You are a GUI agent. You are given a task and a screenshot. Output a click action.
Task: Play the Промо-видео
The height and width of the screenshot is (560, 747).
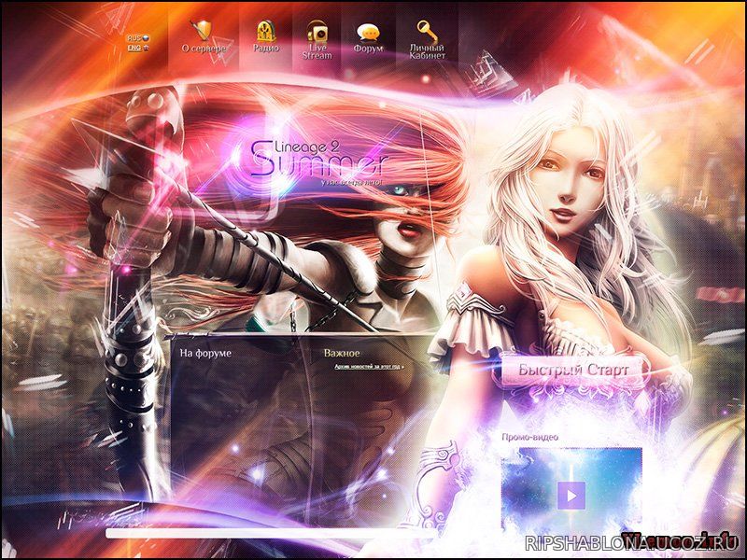571,496
